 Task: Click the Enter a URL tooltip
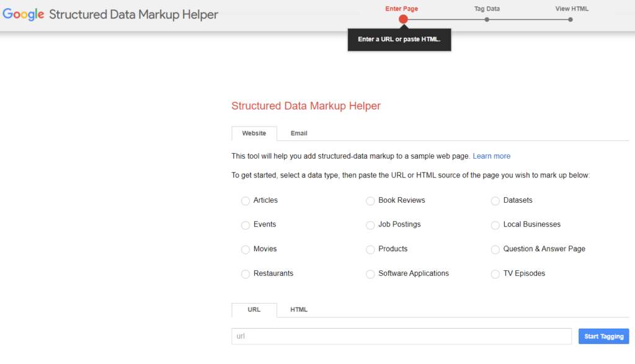[399, 39]
